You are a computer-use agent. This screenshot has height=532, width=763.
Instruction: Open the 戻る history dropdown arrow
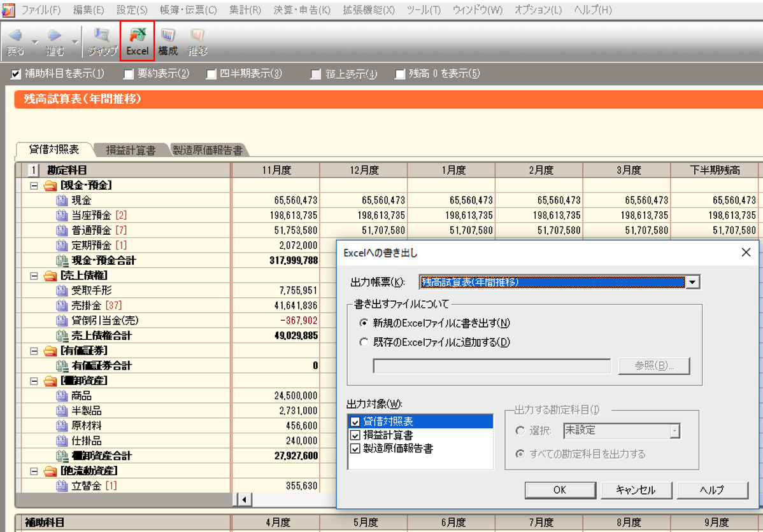pos(35,42)
